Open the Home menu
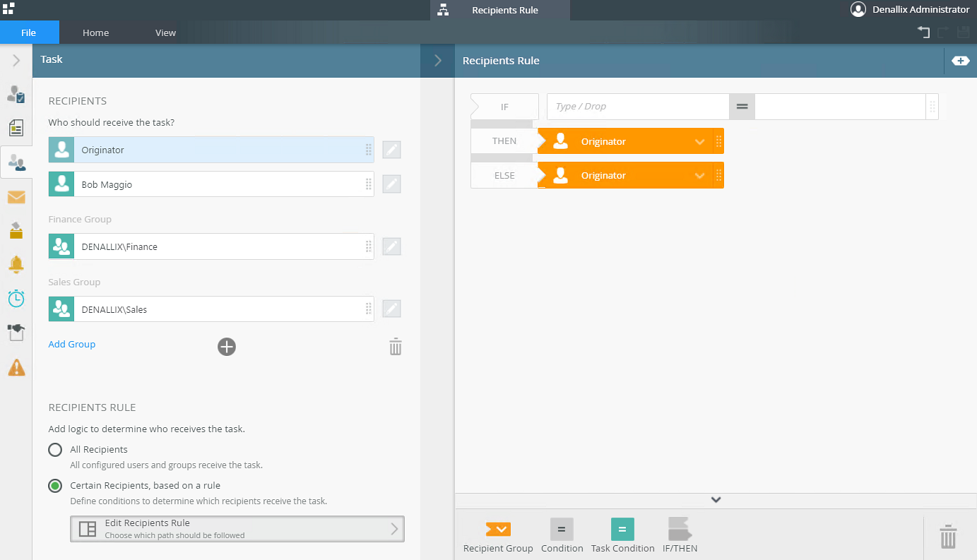The width and height of the screenshot is (977, 560). pos(95,32)
